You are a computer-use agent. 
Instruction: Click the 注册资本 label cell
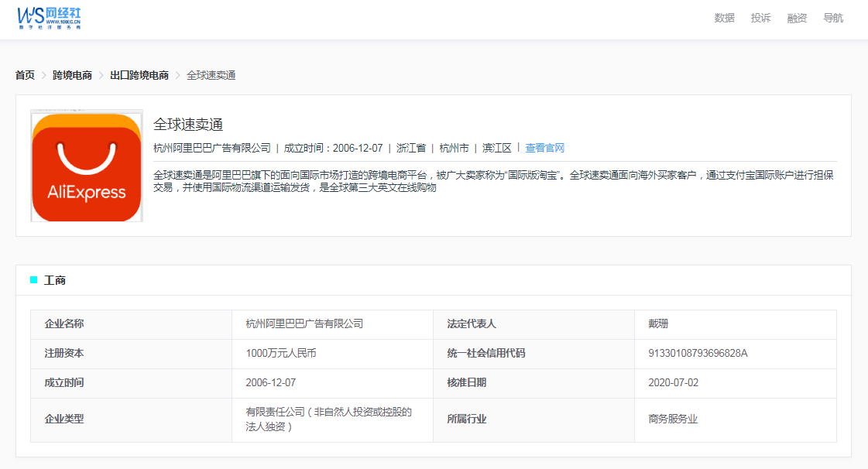tap(131, 354)
